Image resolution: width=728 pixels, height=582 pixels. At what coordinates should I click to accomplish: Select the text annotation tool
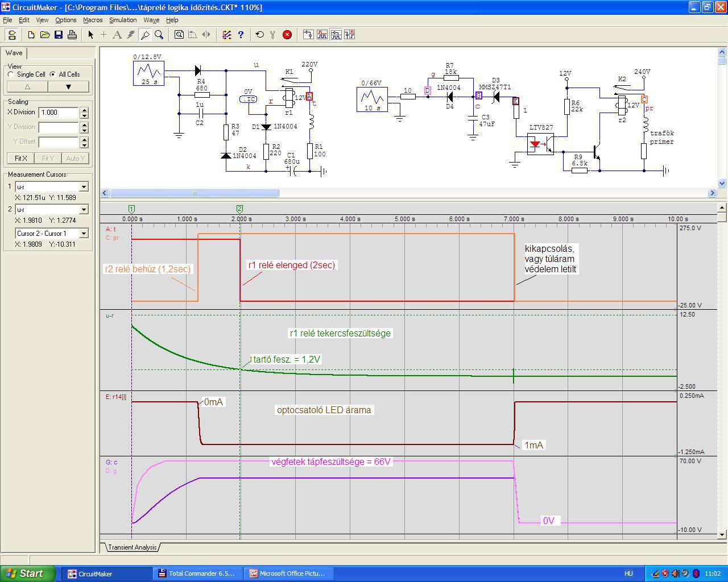coord(117,35)
